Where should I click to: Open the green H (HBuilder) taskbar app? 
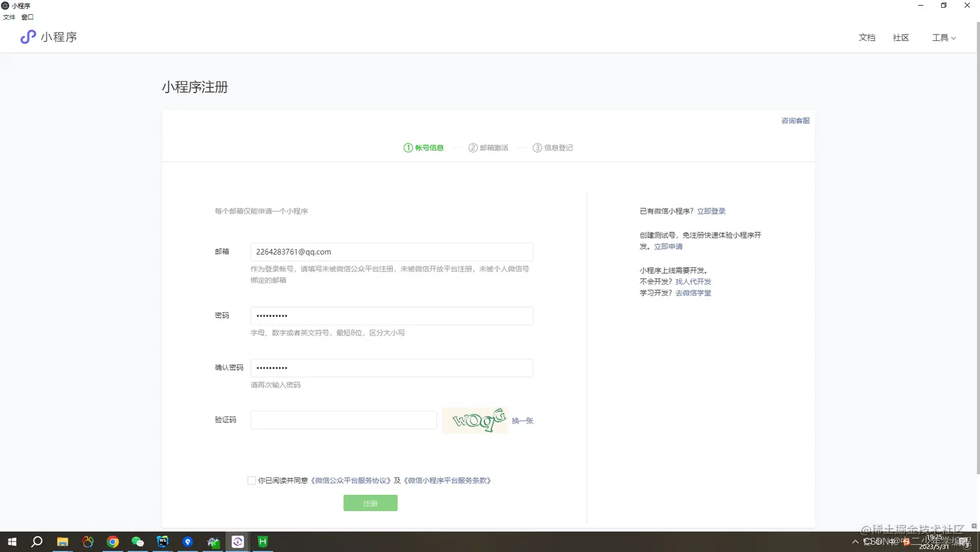click(262, 542)
